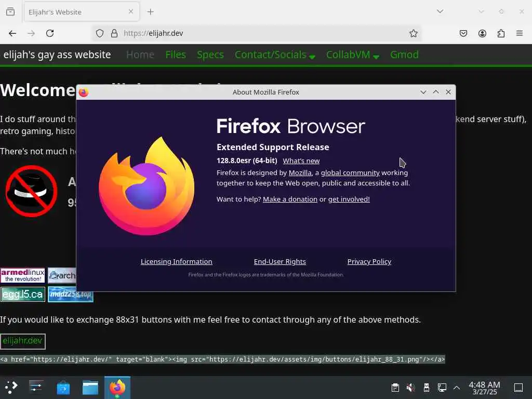
Task: Open the extensions puzzle icon
Action: coord(501,33)
